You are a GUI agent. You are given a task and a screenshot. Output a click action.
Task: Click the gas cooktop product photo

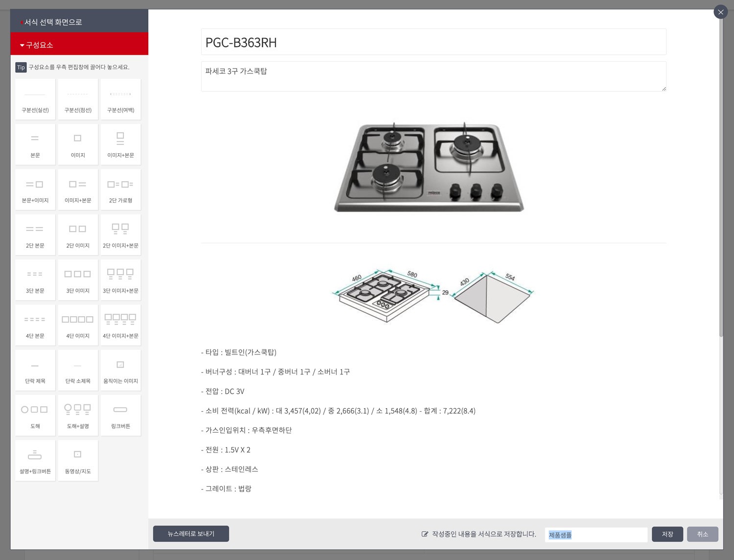429,167
